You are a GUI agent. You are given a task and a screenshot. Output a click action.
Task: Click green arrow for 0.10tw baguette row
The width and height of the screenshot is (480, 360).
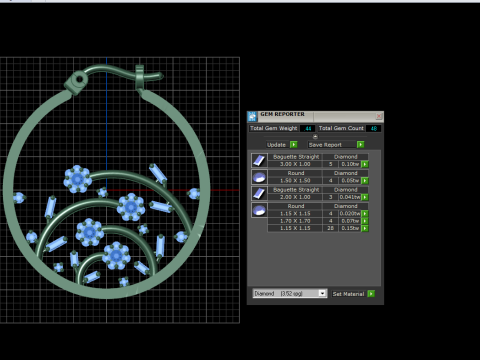click(365, 164)
